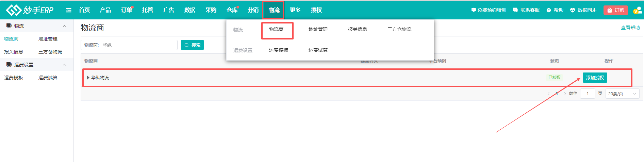Click the 已授权 status tag
This screenshot has height=162, width=644.
(x=555, y=78)
